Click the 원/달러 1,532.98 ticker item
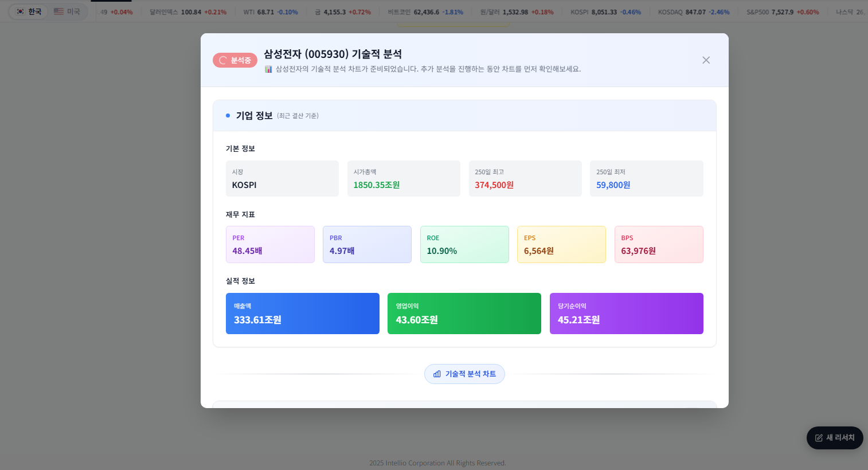This screenshot has height=470, width=868. click(x=517, y=12)
